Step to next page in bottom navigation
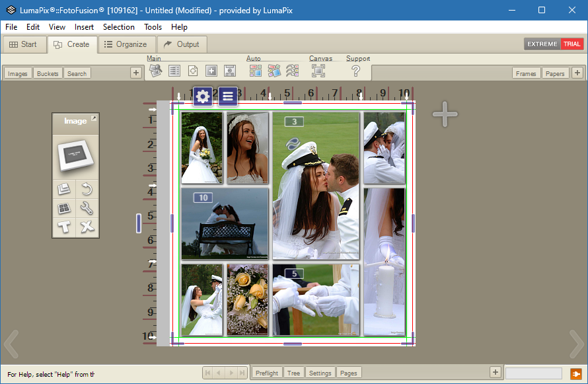Screen dimensions: 588x384 tap(231, 373)
